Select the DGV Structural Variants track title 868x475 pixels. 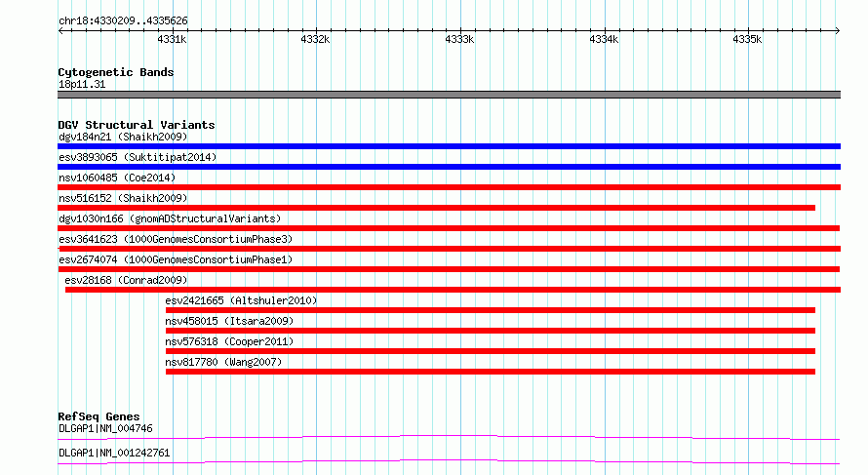tap(137, 125)
